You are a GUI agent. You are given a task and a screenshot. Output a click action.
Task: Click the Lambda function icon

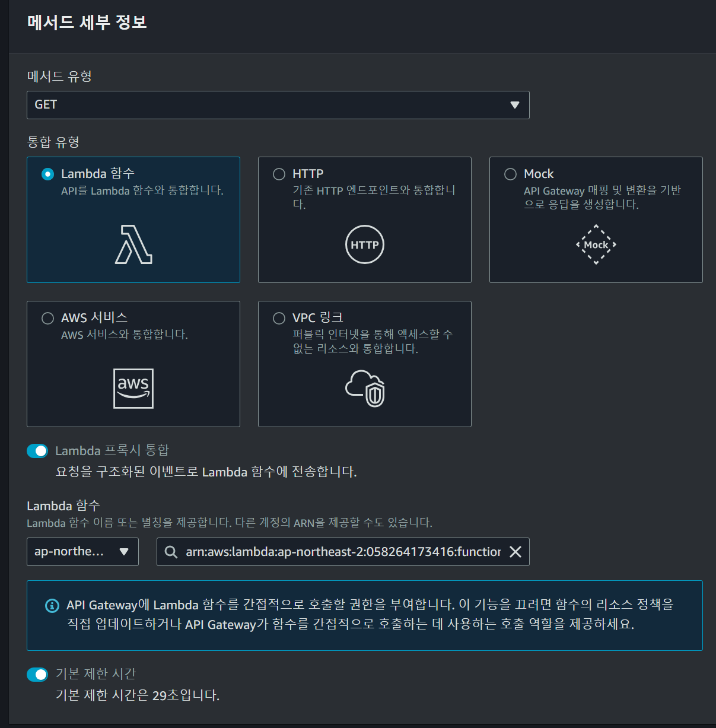pos(133,244)
